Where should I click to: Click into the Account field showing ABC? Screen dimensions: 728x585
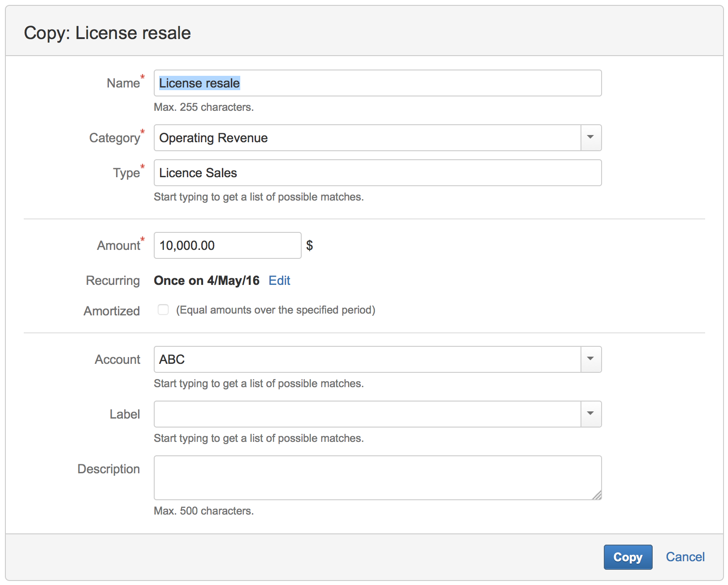(367, 360)
